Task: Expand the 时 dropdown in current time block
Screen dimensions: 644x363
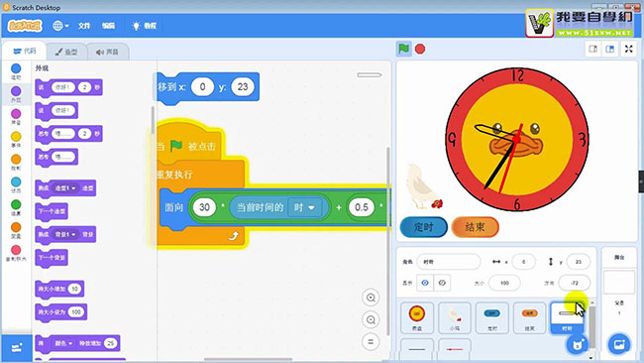Action: 304,207
